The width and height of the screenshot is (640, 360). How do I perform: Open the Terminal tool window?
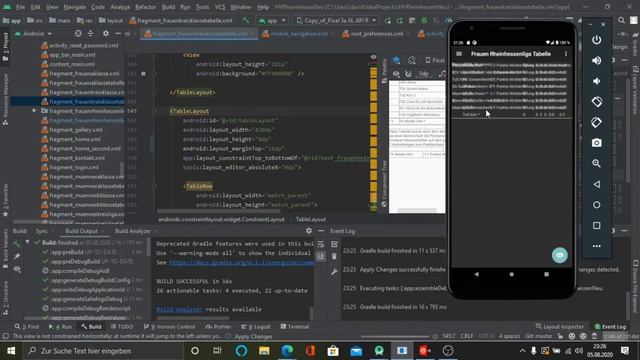pyautogui.click(x=294, y=327)
